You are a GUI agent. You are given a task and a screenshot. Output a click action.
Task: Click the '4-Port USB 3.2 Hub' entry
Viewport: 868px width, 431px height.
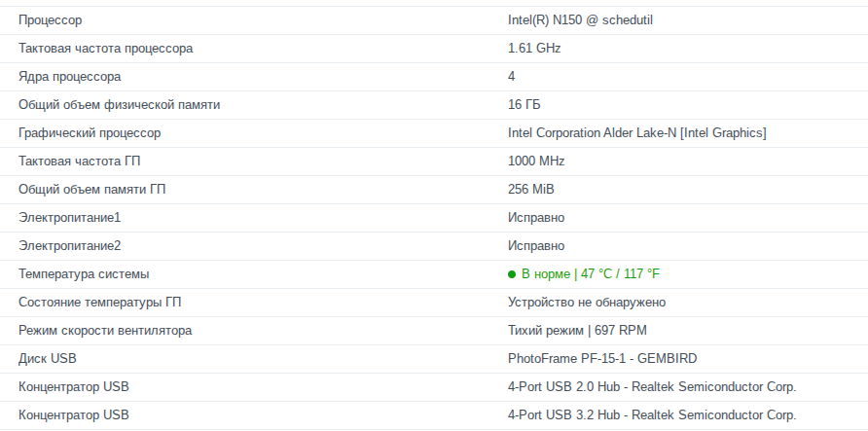651,415
